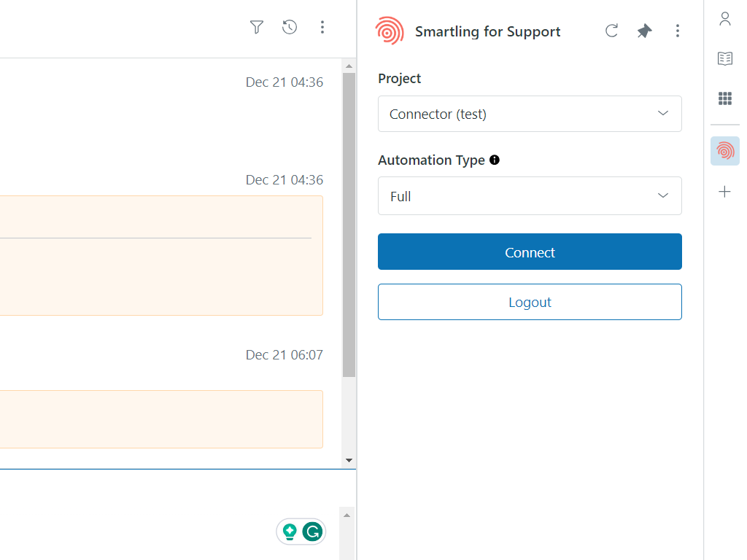The image size is (747, 560).
Task: Expand the Project selector chevron
Action: (x=663, y=114)
